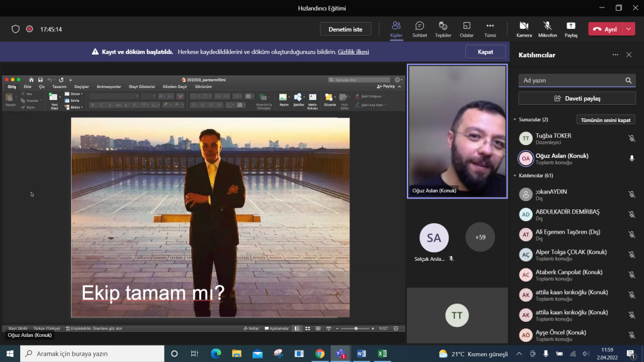Screen dimensions: 644x362
Task: Click the Paylaş share screen icon
Action: 570,28
